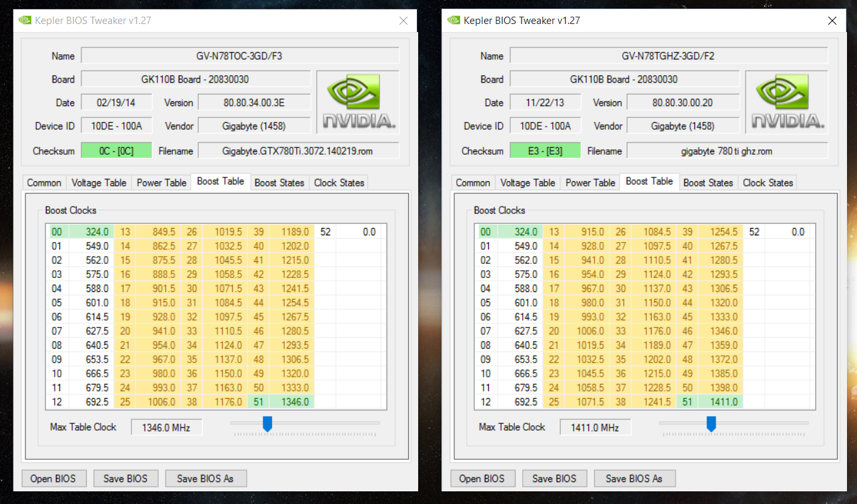Select Boost States tab in left window
This screenshot has width=857, height=504.
click(x=279, y=183)
